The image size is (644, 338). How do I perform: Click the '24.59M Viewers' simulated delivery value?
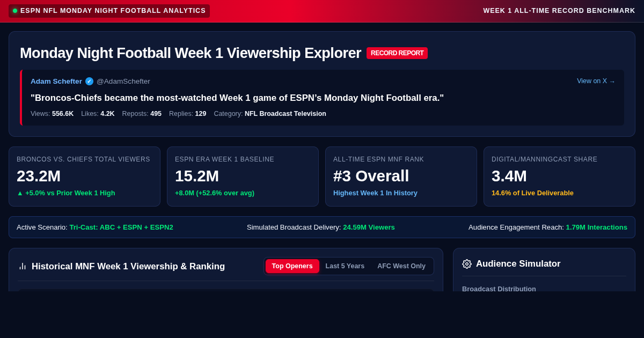tap(369, 227)
